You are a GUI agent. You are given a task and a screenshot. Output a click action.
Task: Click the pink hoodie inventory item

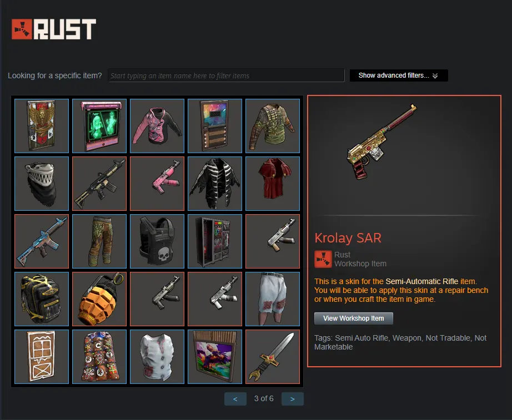click(x=157, y=125)
